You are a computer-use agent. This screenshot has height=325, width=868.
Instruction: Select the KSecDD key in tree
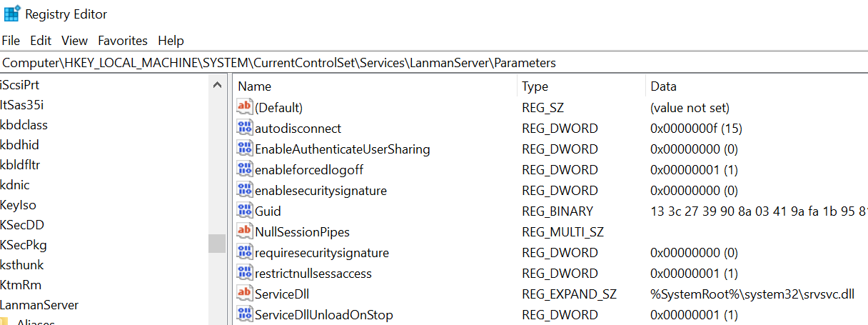tap(22, 224)
